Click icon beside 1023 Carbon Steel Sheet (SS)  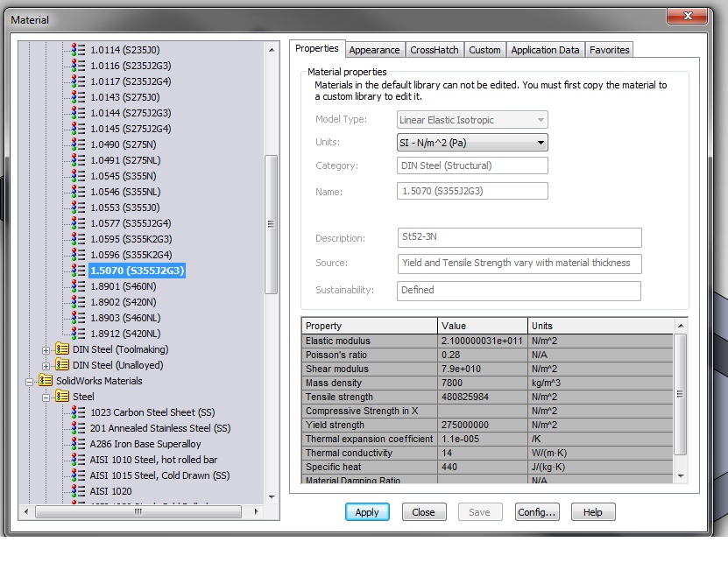click(79, 412)
